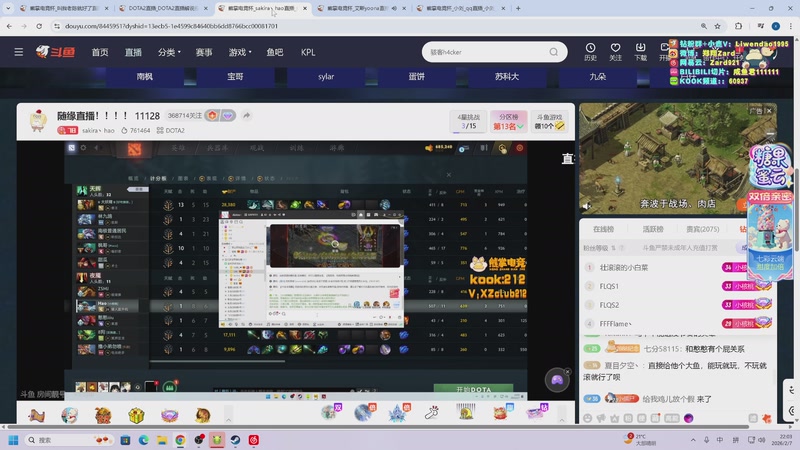This screenshot has height=450, width=800.
Task: Select the 苏科大 streamer link
Action: coord(507,77)
